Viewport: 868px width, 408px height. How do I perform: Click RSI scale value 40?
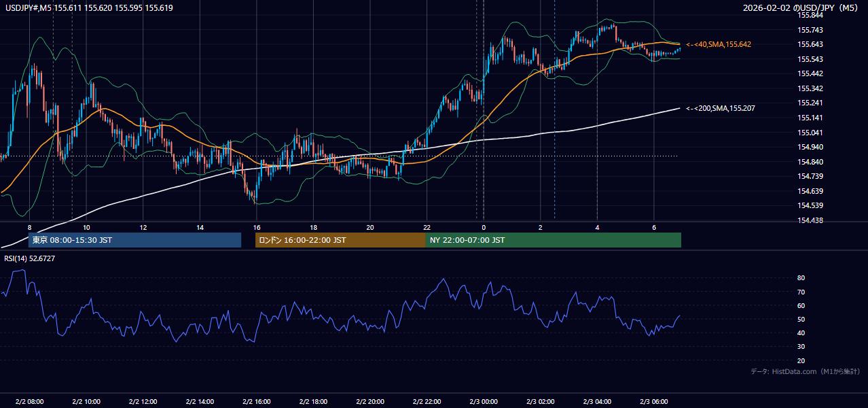pos(801,333)
